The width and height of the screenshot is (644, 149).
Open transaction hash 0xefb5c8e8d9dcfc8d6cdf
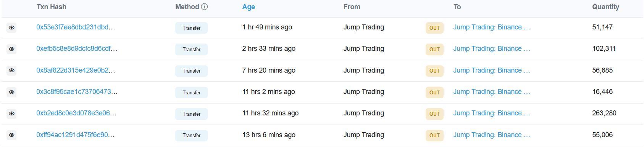(x=77, y=49)
